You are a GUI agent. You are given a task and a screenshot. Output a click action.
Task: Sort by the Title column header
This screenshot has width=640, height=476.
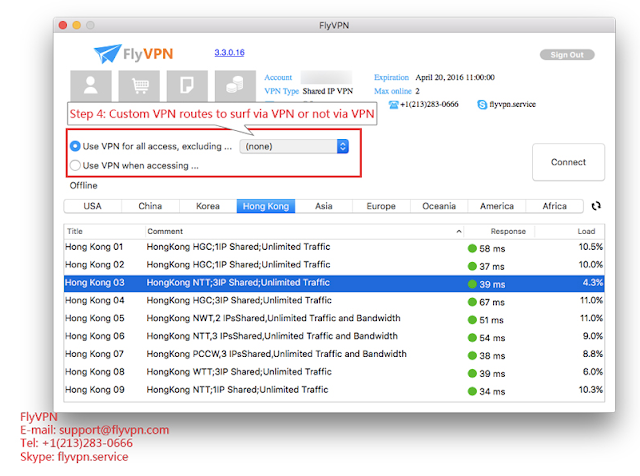(104, 231)
